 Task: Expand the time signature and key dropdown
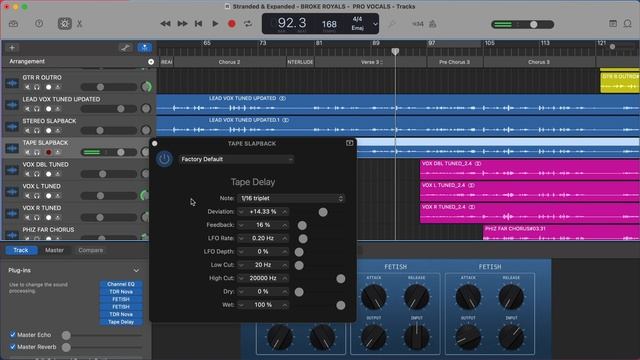click(375, 24)
